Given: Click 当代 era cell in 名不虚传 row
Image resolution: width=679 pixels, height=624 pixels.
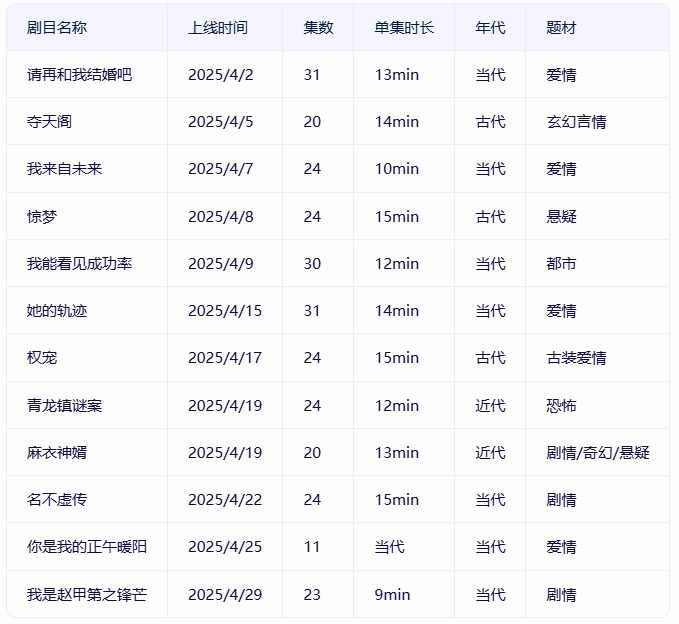Looking at the screenshot, I should tap(490, 500).
